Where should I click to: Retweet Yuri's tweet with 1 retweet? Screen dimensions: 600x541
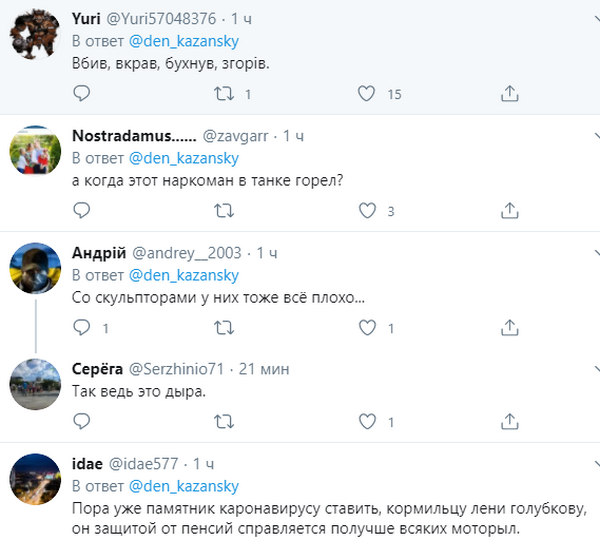[x=226, y=94]
